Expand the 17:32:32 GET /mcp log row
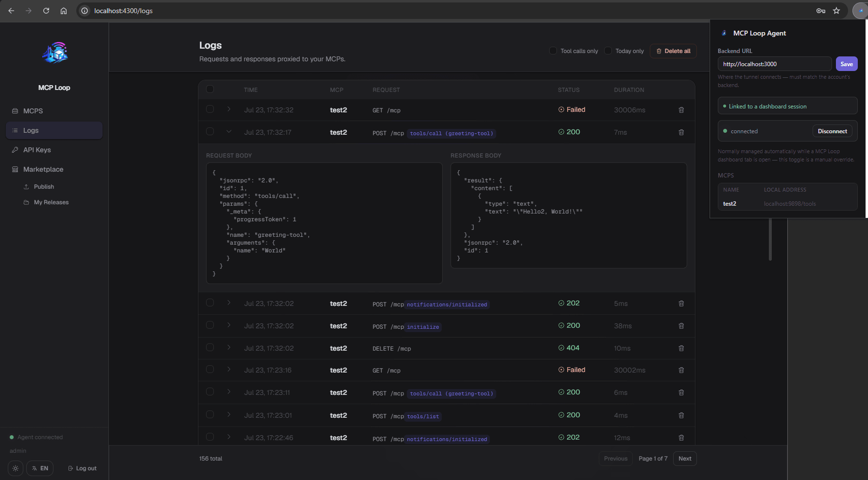868x480 pixels. [229, 109]
